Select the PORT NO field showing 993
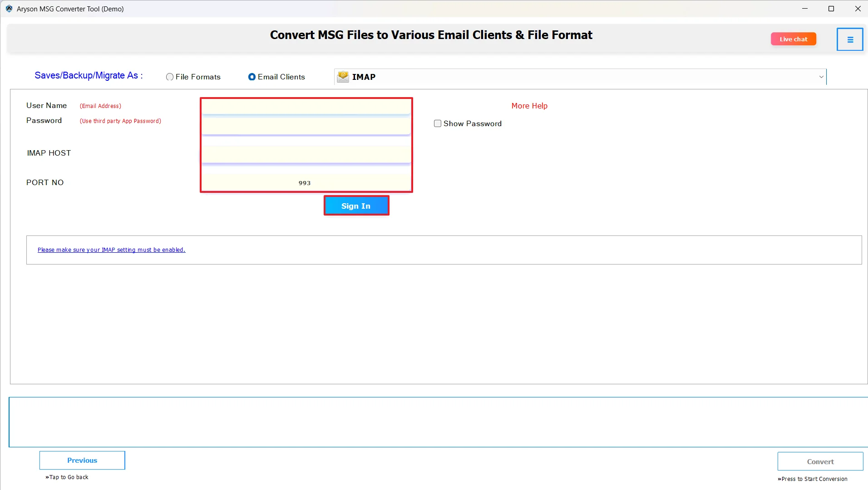This screenshot has width=868, height=490. [306, 182]
